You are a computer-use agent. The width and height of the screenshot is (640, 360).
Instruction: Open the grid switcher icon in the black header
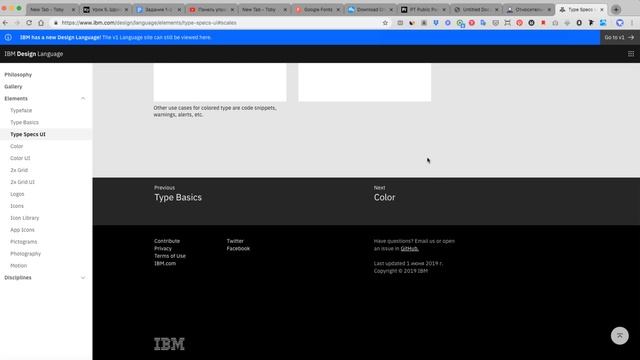pos(631,53)
